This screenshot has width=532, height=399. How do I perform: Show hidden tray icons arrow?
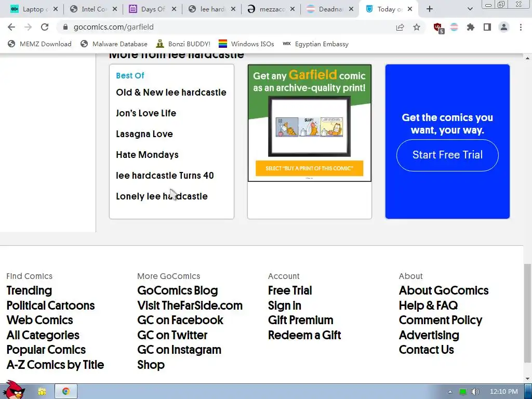click(450, 392)
